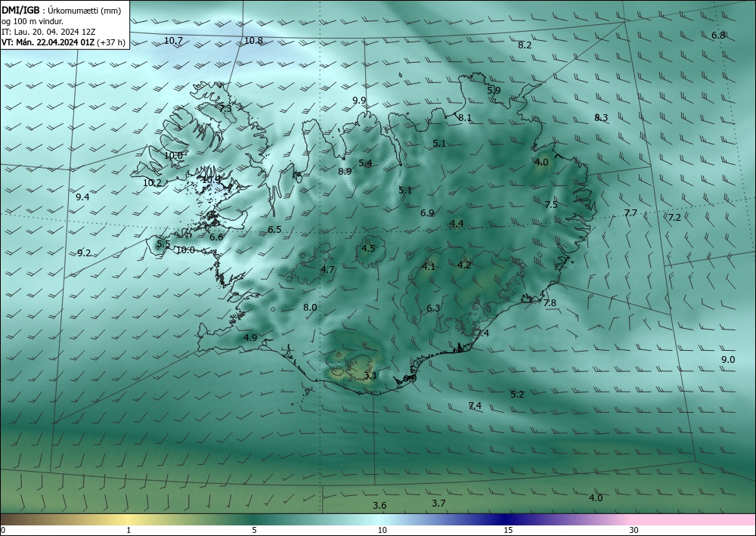Viewport: 756px width, 536px height.
Task: Click the '30' tick on the color scale
Action: (634, 530)
